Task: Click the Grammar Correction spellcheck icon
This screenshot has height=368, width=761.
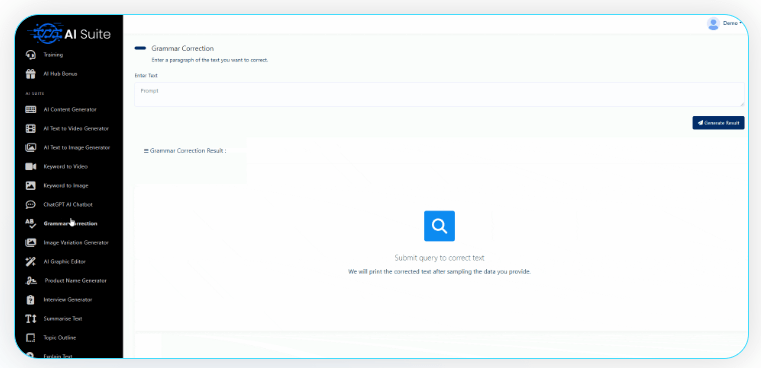Action: coord(31,223)
